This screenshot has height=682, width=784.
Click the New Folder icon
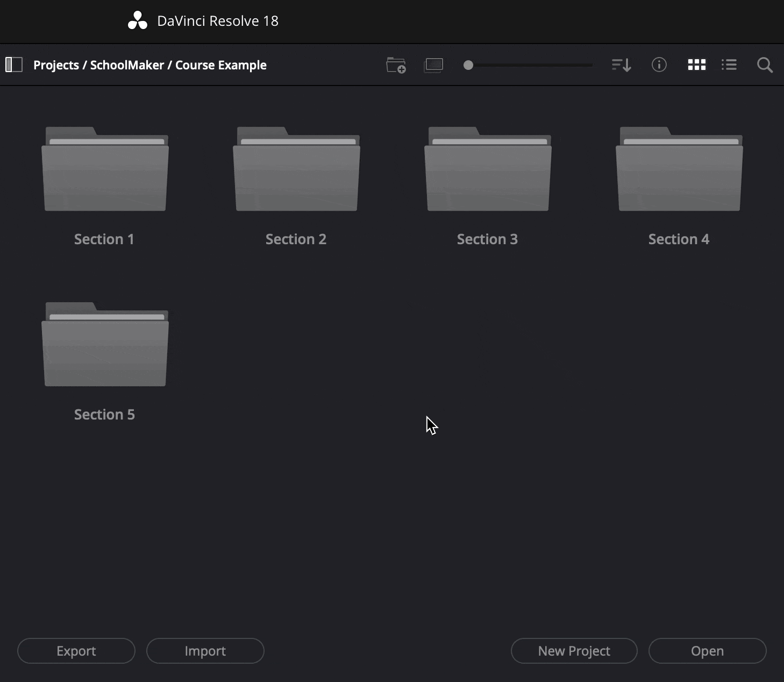tap(396, 65)
